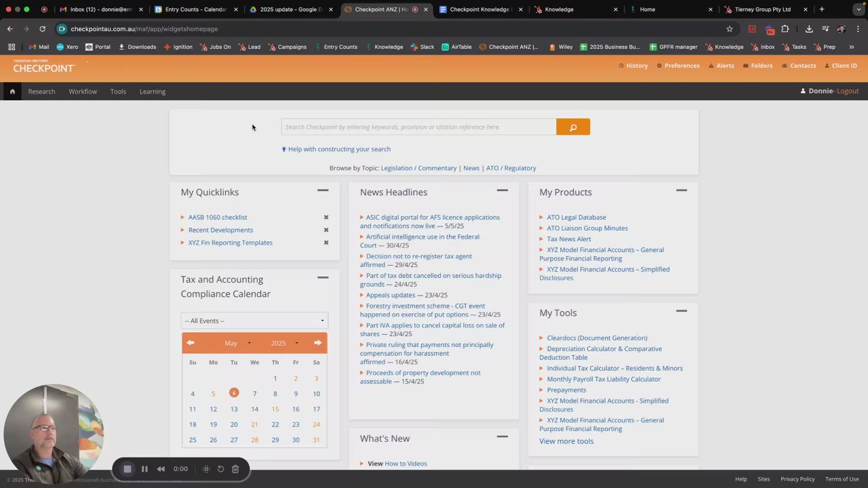The width and height of the screenshot is (868, 488).
Task: Open the AirTable bookmark
Action: [456, 47]
